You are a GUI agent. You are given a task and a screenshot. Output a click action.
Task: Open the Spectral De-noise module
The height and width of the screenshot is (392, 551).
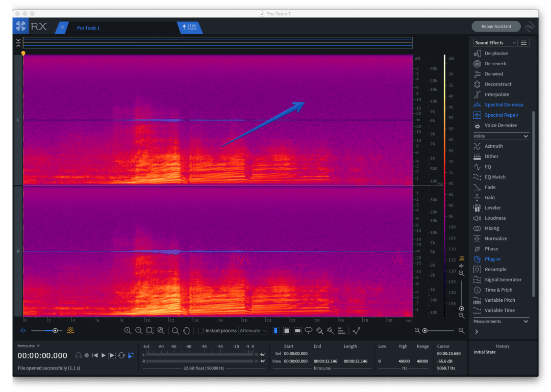pyautogui.click(x=504, y=104)
